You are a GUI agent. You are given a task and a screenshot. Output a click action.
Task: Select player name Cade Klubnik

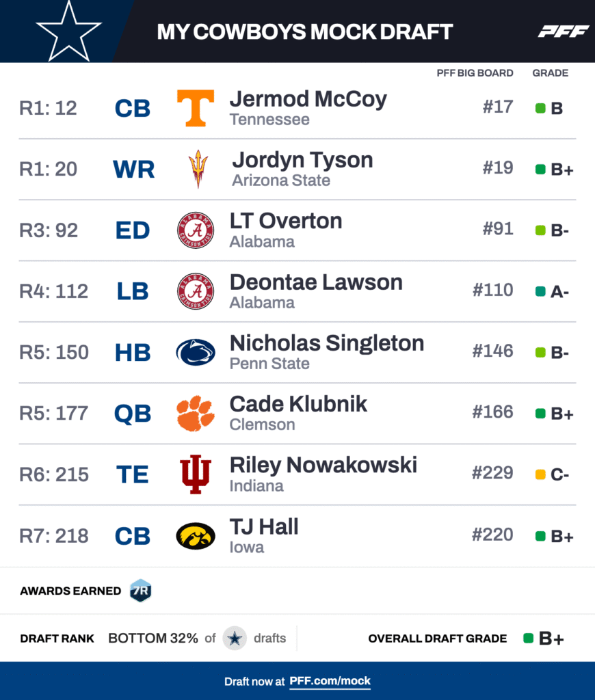(298, 404)
